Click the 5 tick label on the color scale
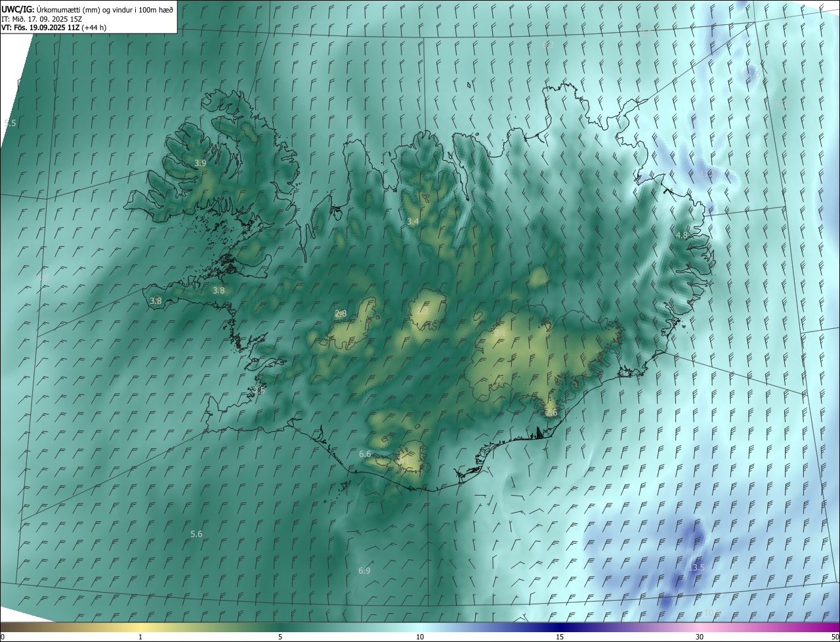Screen dimensions: 840x642 pyautogui.click(x=280, y=637)
